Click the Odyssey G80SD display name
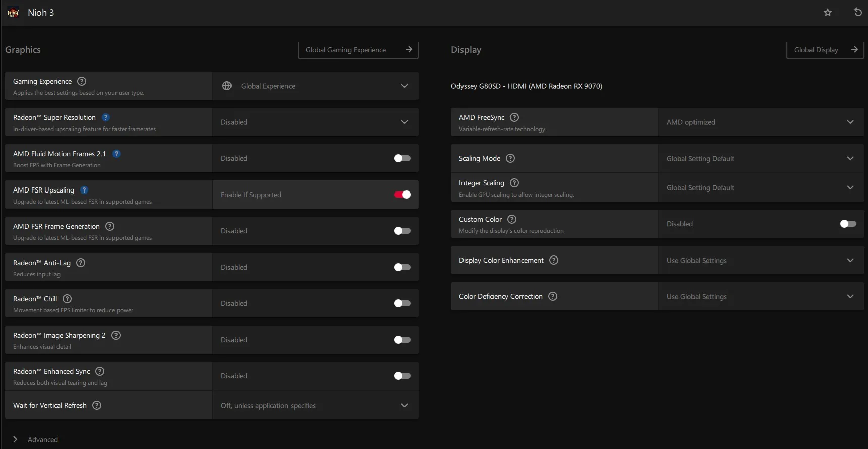Screen dimensions: 868x449 click(x=527, y=86)
